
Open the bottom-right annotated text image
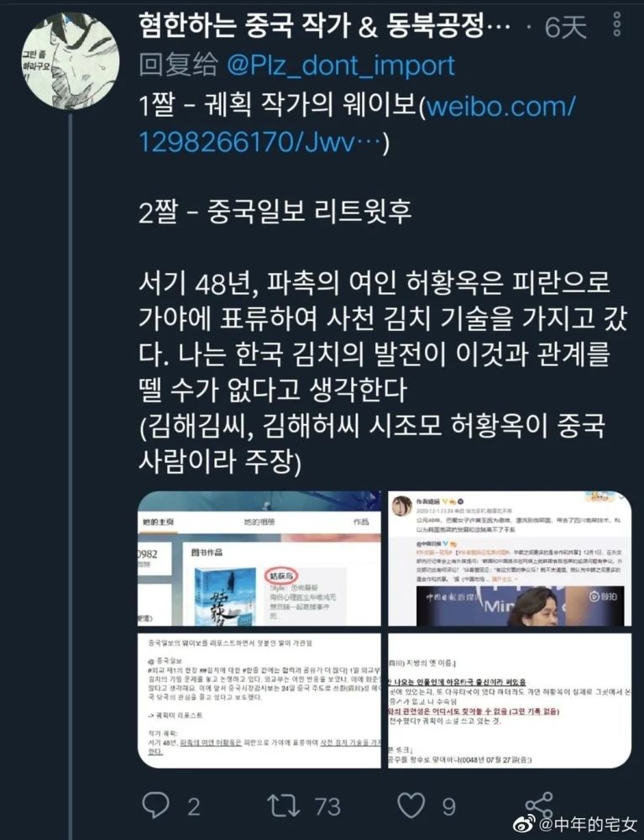510,701
